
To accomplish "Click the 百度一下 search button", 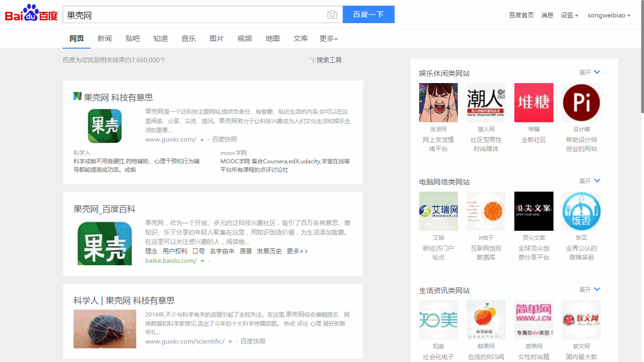I will click(369, 15).
